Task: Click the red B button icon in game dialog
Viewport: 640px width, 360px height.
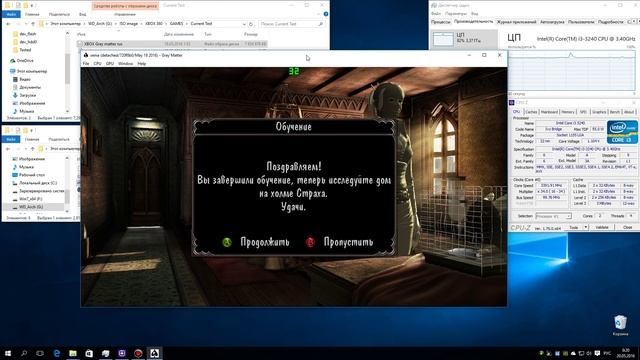Action: pos(310,242)
